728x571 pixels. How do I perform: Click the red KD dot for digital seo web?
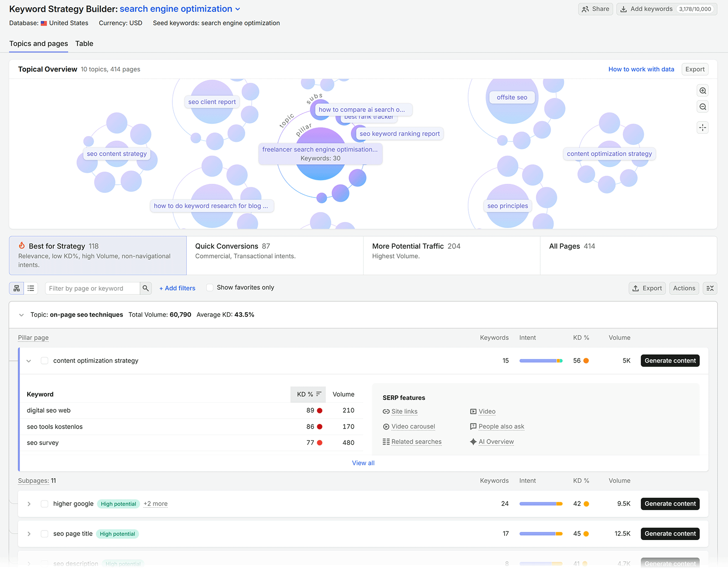[x=320, y=410]
